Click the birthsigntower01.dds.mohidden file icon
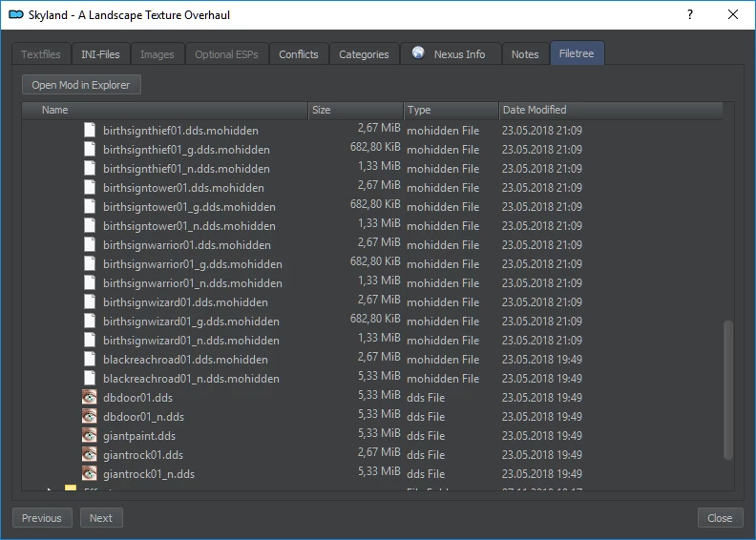 (90, 187)
